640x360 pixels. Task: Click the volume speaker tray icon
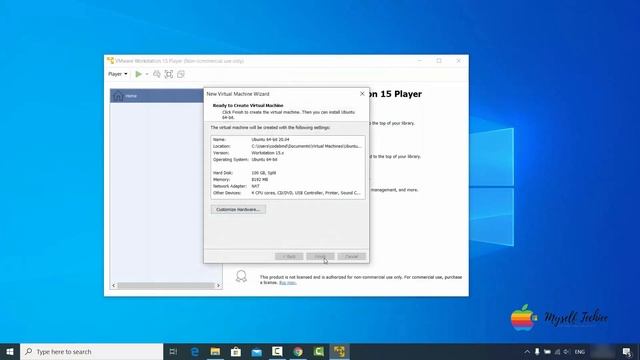[567, 351]
